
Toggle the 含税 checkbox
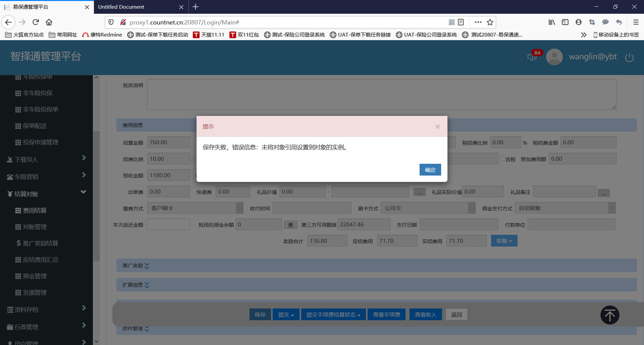503,159
